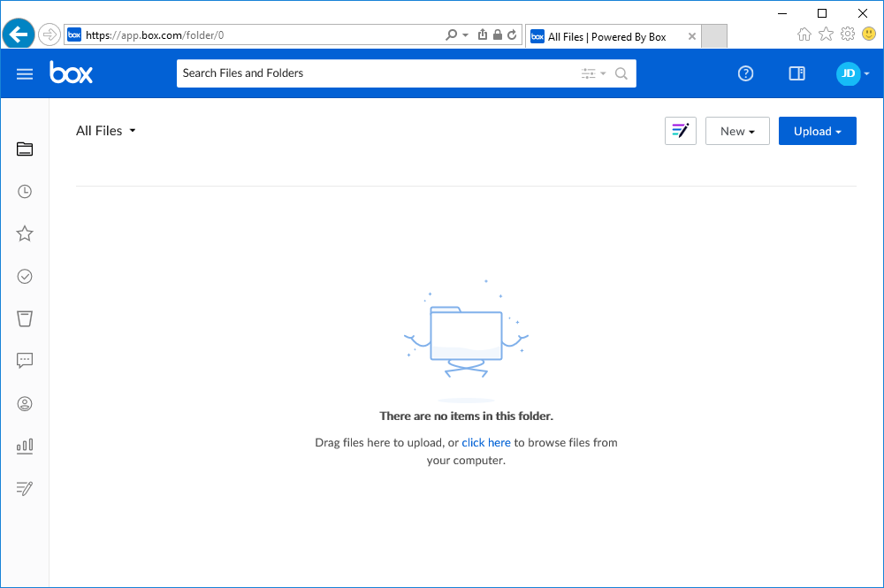Open Trash bin icon in sidebar

pyautogui.click(x=24, y=318)
